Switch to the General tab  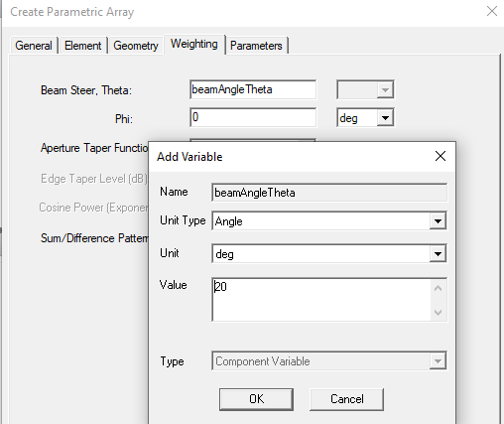[34, 46]
